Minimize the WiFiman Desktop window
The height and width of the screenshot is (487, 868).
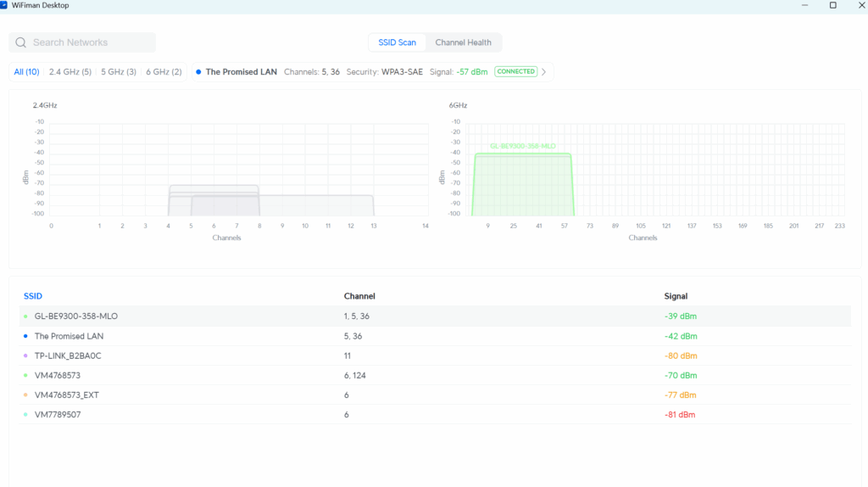tap(805, 5)
